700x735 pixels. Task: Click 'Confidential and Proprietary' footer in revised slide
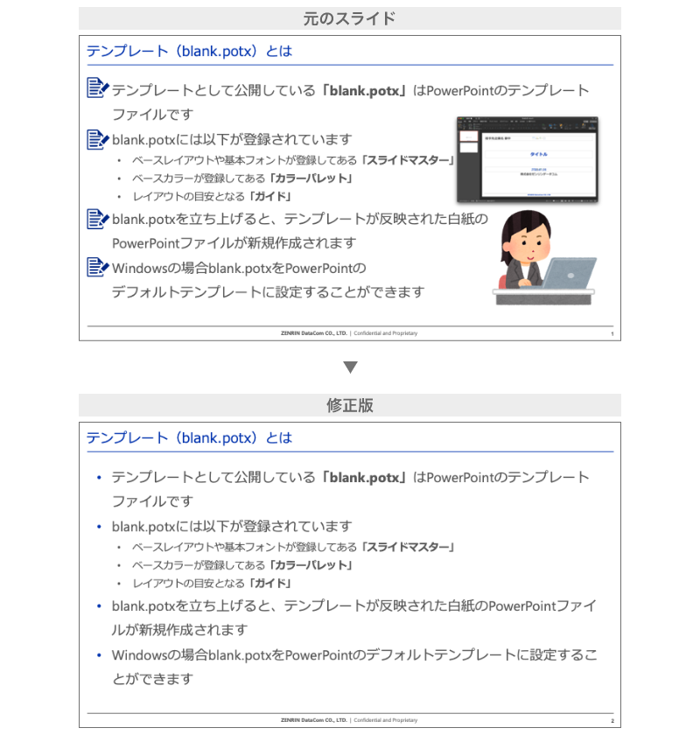coord(385,720)
